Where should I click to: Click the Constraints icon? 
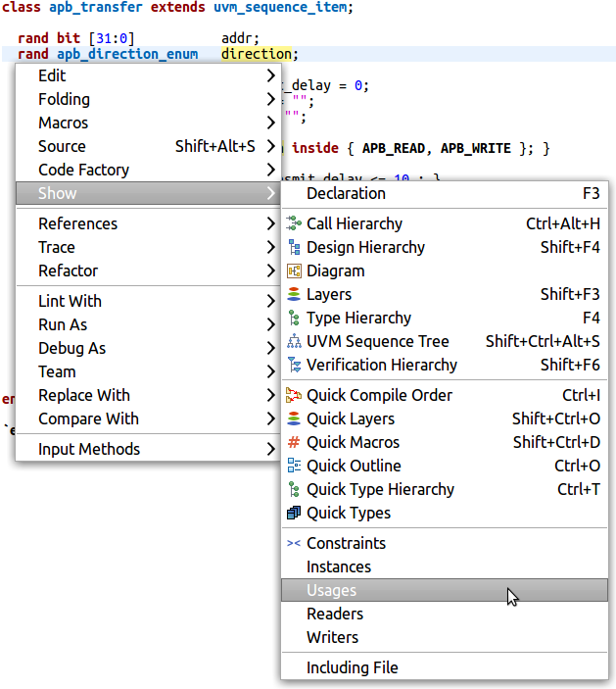(x=294, y=543)
